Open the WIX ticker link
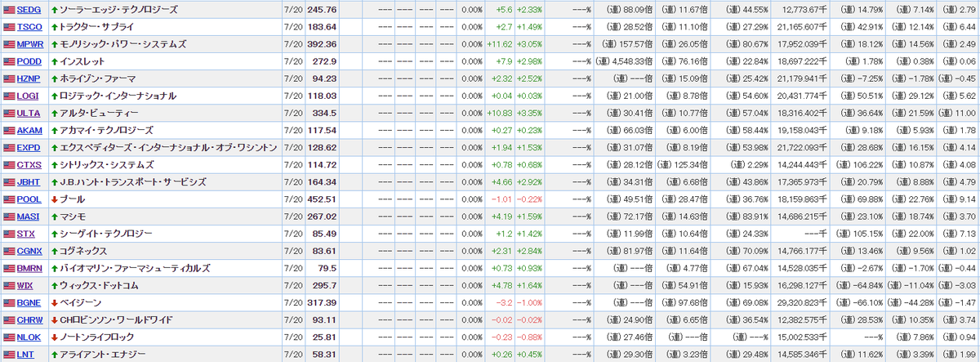Image resolution: width=980 pixels, height=362 pixels. pos(25,285)
